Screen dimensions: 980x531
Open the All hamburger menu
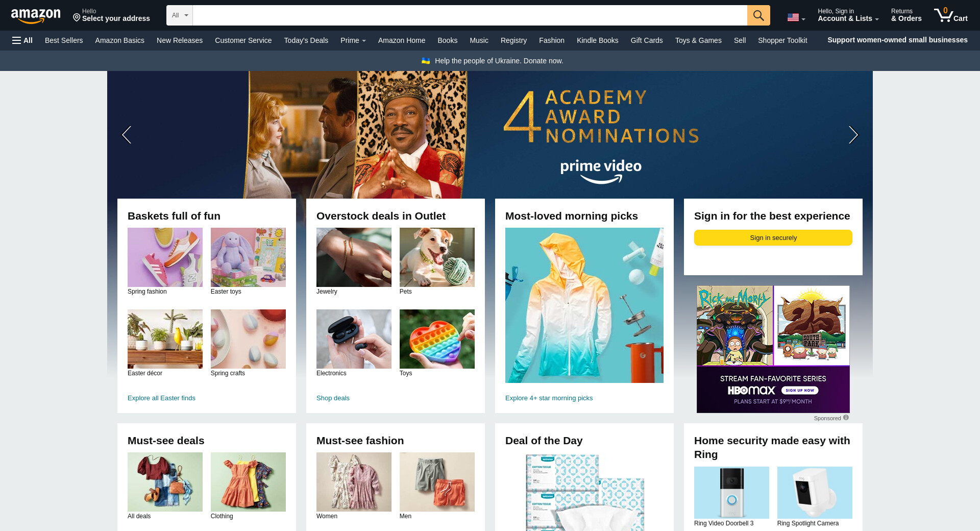coord(22,40)
